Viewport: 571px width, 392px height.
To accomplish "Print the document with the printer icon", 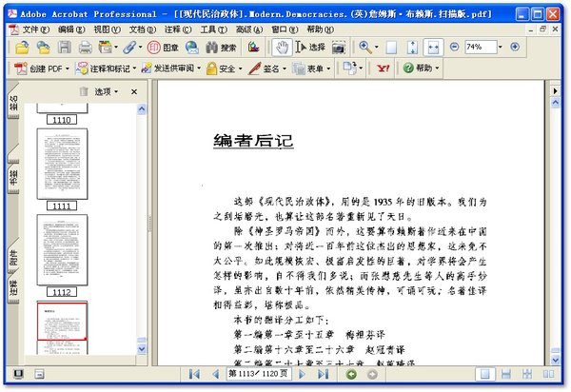I will coord(86,48).
